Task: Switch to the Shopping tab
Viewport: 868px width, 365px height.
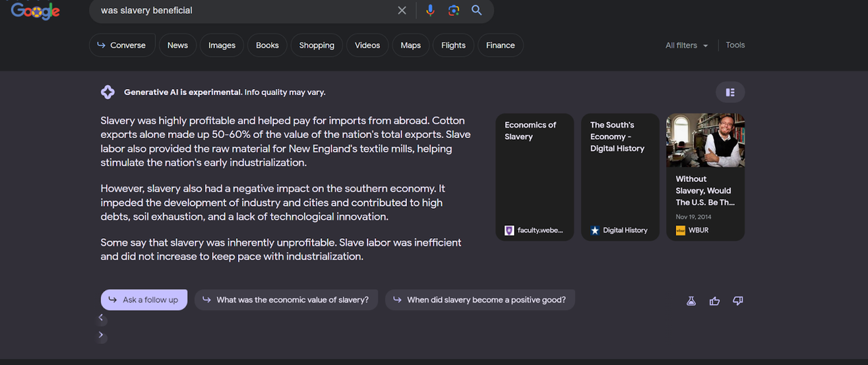Action: click(317, 45)
